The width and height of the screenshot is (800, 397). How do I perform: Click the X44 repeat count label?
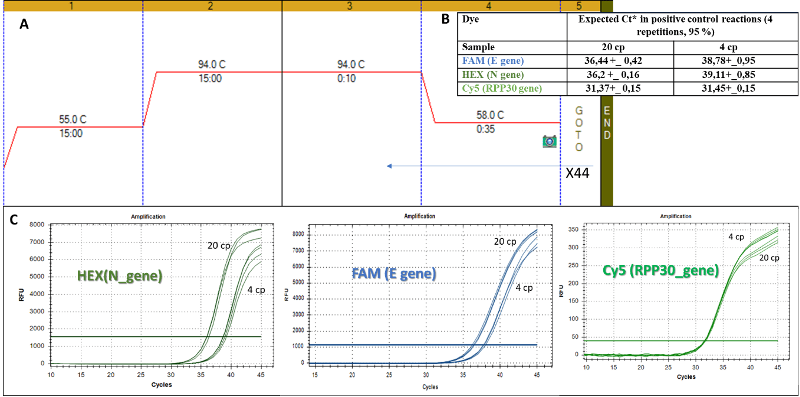(578, 173)
